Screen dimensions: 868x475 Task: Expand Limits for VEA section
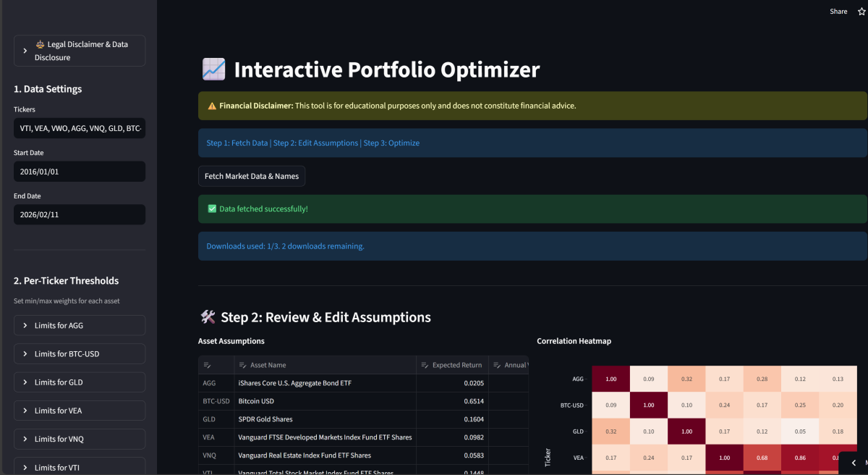(80, 411)
